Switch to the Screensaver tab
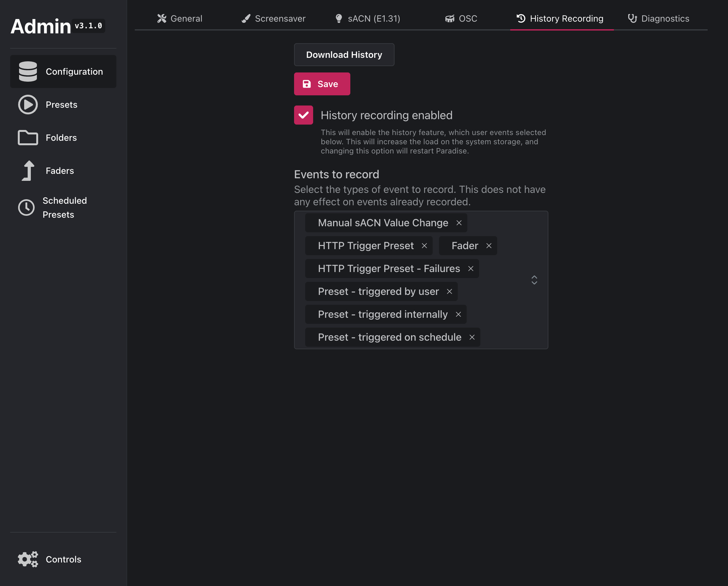Viewport: 728px width, 586px height. click(273, 18)
